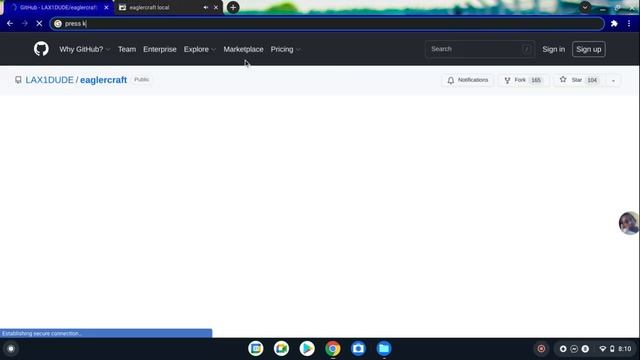Click the address bar containing 'press k'
The height and width of the screenshot is (360, 640).
click(327, 24)
